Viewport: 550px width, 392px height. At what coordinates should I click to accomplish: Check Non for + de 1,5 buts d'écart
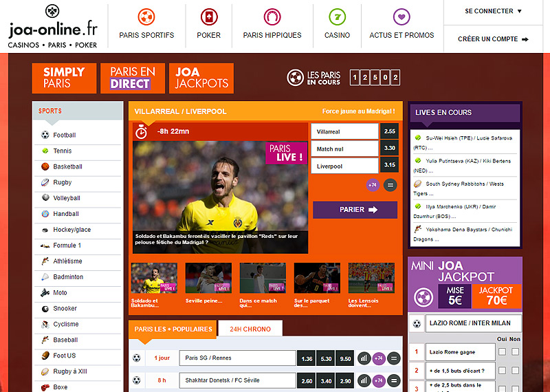(515, 370)
